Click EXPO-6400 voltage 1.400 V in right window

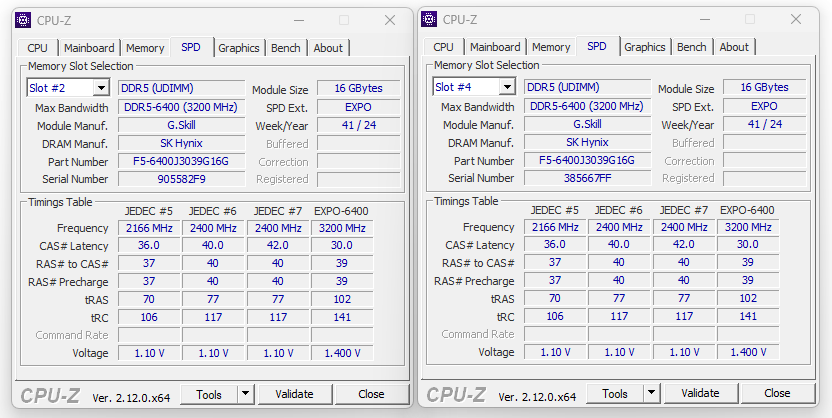click(x=748, y=352)
